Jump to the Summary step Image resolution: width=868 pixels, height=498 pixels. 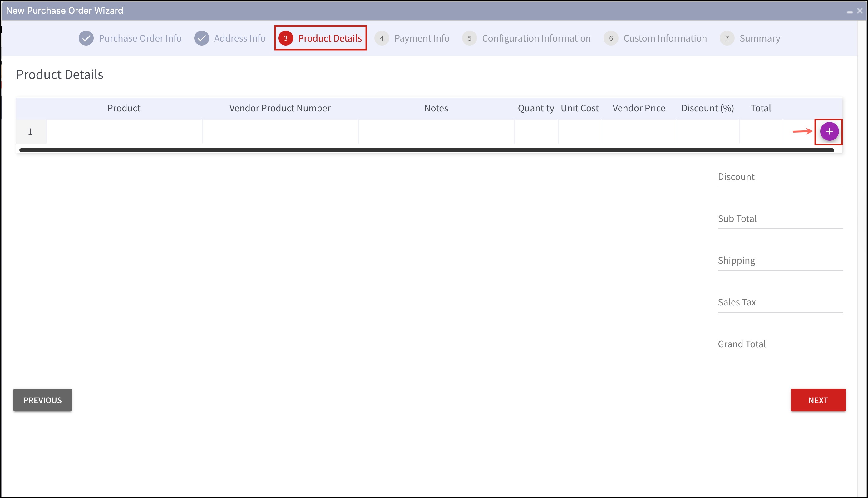(x=760, y=38)
